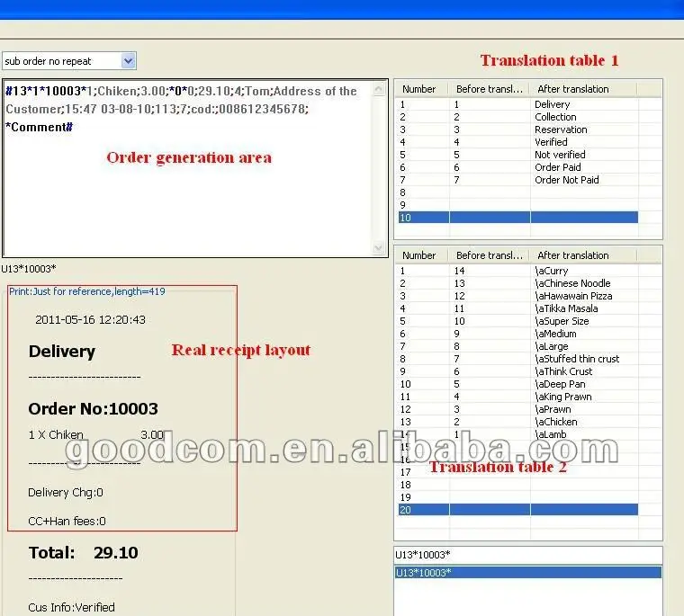Select the '\aStuffed thin crust' row
This screenshot has width=684, height=616.
[x=518, y=359]
